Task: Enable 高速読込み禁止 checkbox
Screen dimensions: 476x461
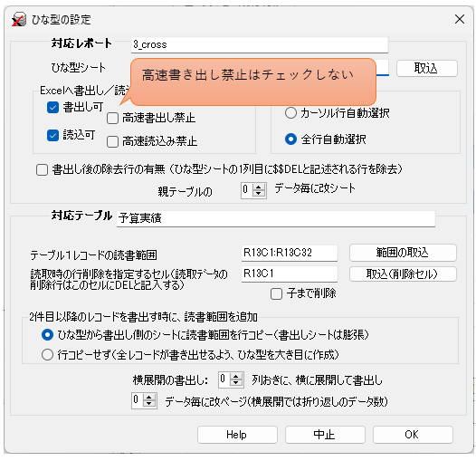Action: [112, 141]
